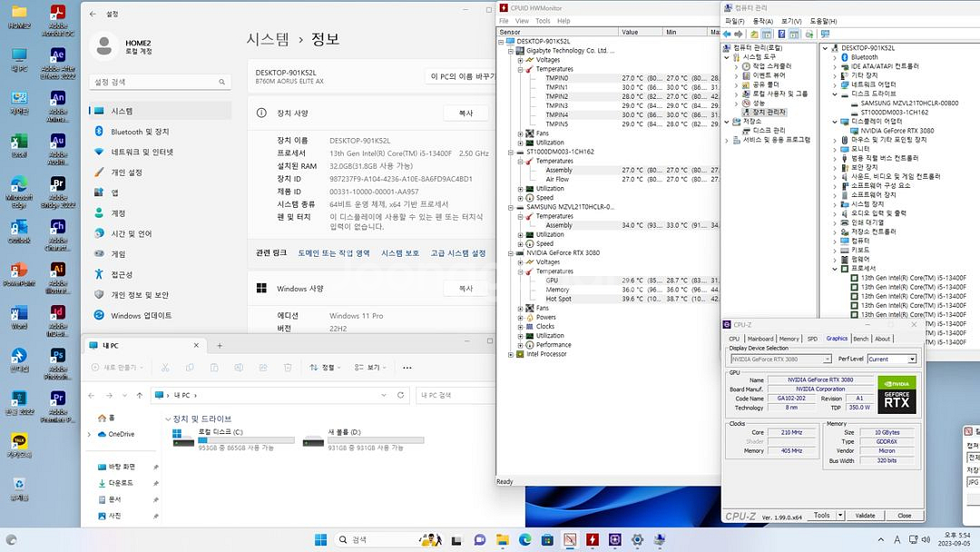Click the back arrow in Settings window
The width and height of the screenshot is (980, 552).
93,13
